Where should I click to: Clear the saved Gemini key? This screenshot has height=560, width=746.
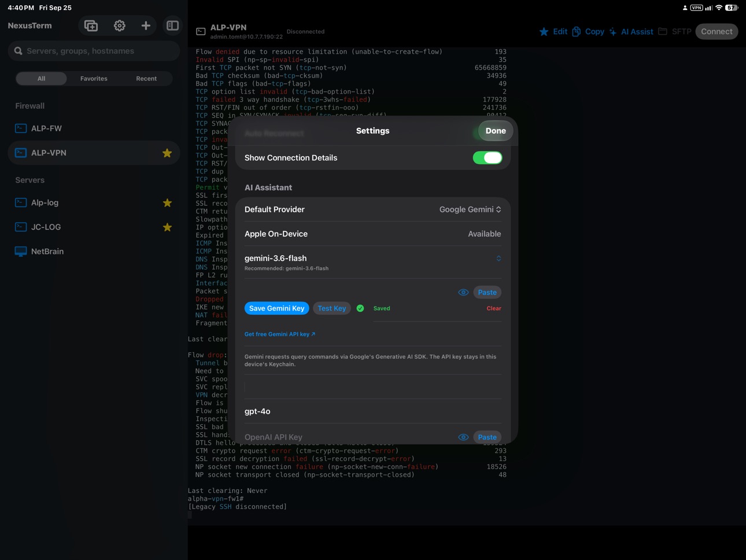pyautogui.click(x=494, y=308)
